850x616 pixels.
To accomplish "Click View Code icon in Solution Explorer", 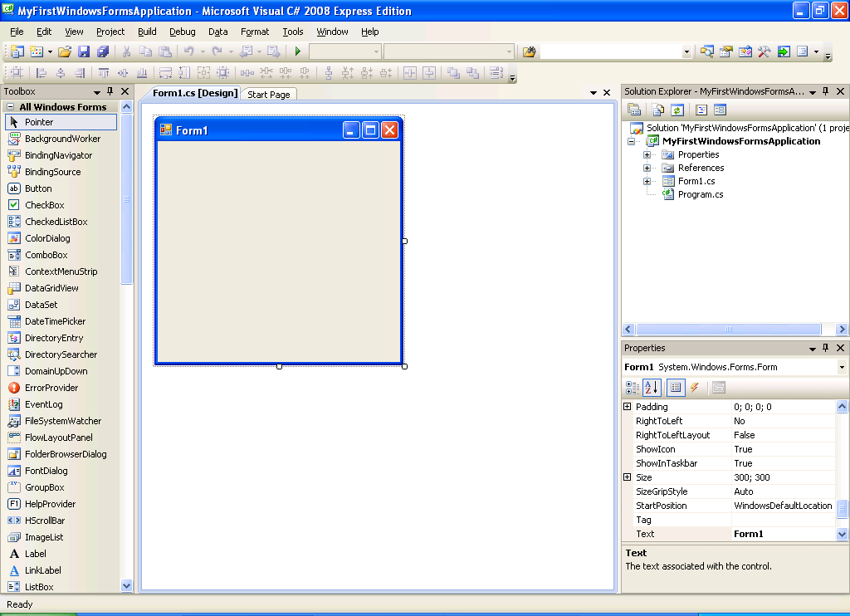I will (701, 110).
